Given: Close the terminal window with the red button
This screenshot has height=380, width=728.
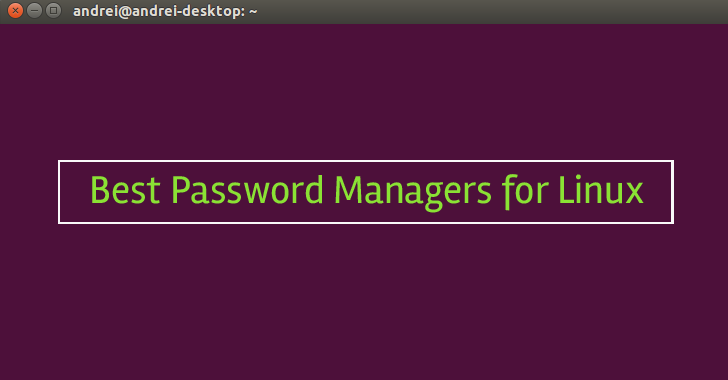Looking at the screenshot, I should coord(15,10).
